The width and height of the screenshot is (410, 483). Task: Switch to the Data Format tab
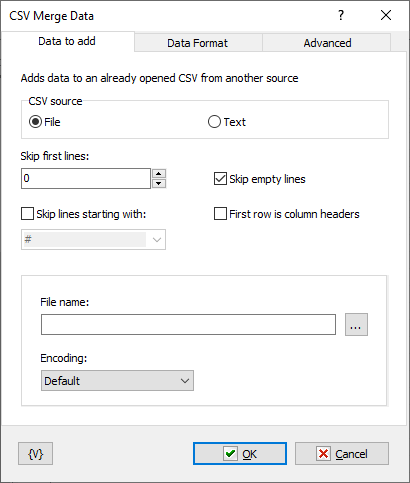coord(198,43)
